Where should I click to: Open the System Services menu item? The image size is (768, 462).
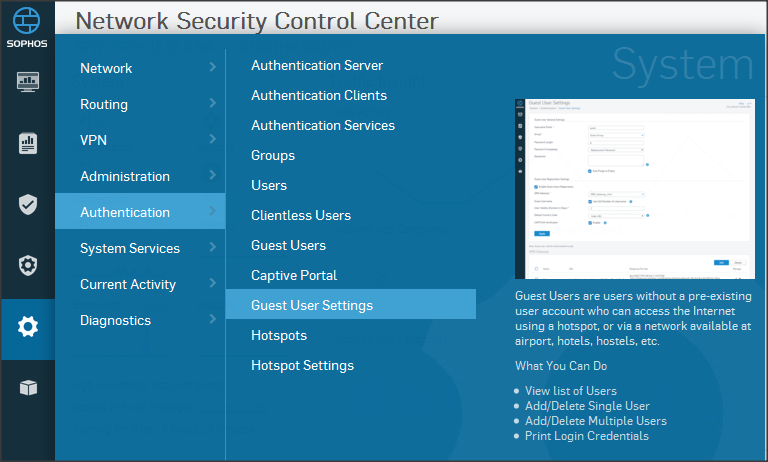[130, 248]
